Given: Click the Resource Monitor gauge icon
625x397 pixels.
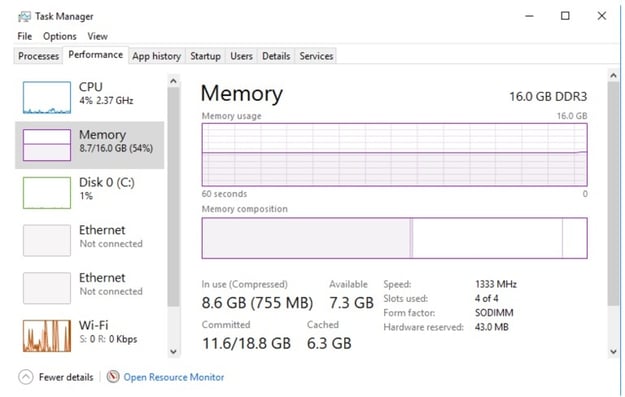Looking at the screenshot, I should [x=113, y=377].
